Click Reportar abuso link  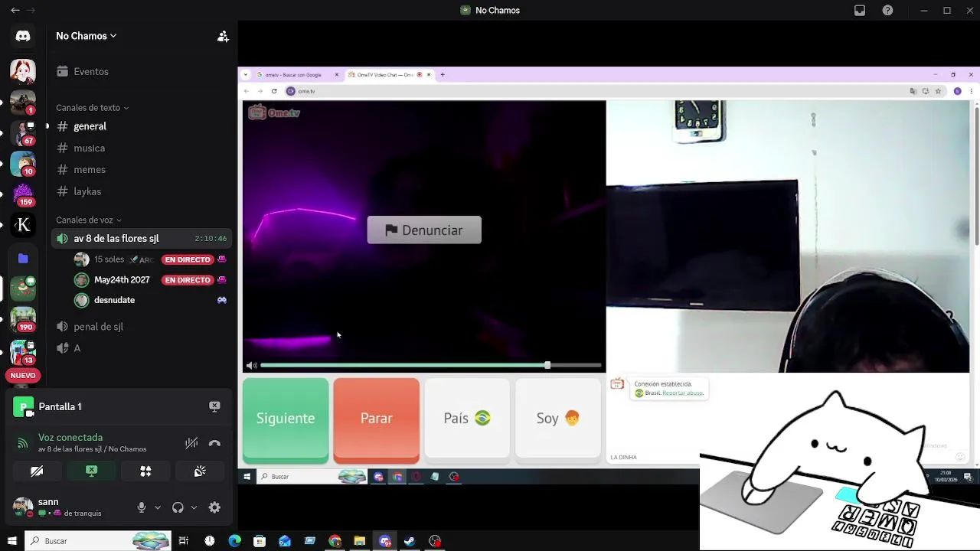click(682, 393)
